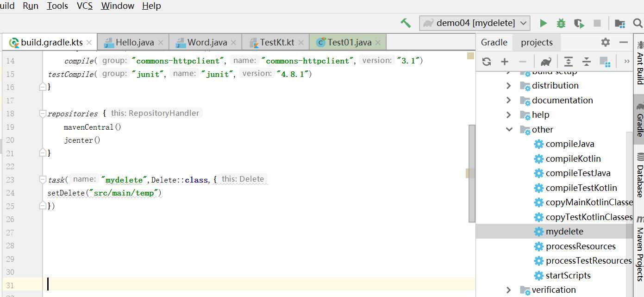The width and height of the screenshot is (644, 297).
Task: Start debugging with the green bug icon
Action: point(561,23)
